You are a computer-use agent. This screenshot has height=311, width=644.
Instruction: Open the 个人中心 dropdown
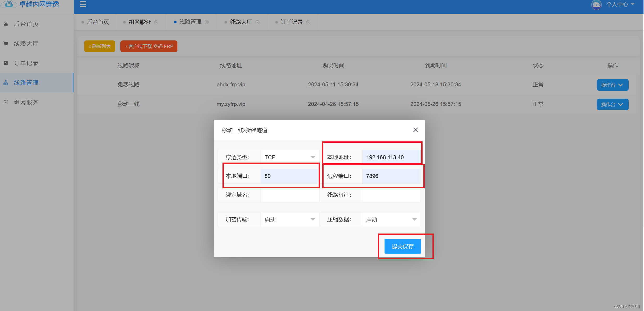click(620, 4)
